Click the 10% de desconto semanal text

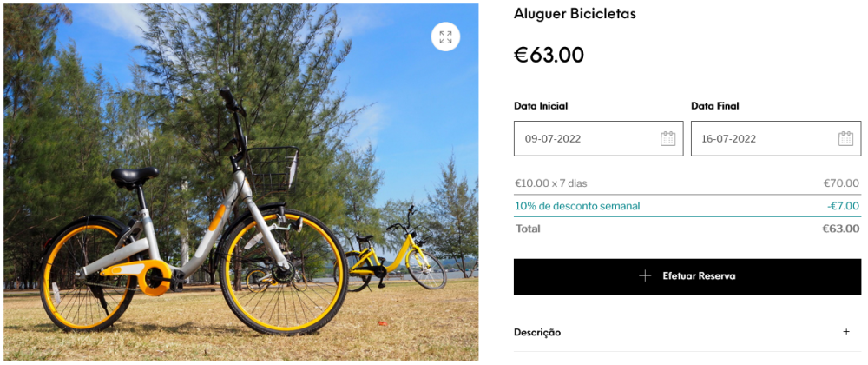coord(577,206)
